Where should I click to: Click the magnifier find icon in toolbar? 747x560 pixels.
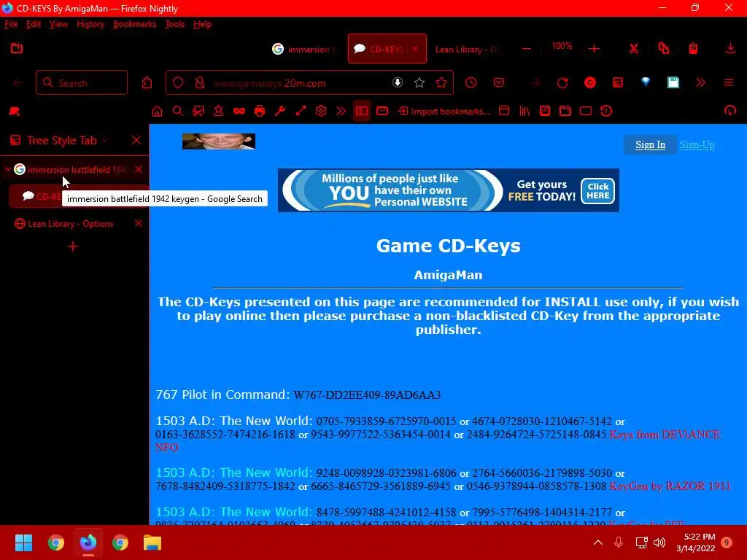click(x=178, y=112)
